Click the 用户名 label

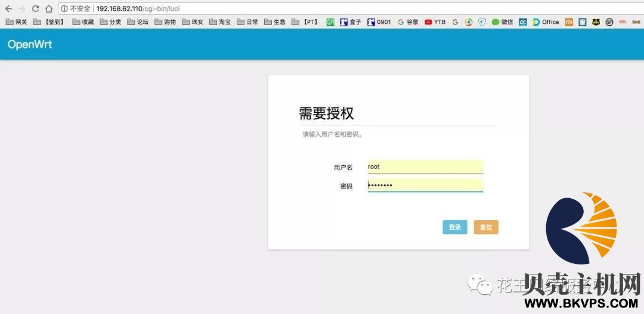point(343,167)
